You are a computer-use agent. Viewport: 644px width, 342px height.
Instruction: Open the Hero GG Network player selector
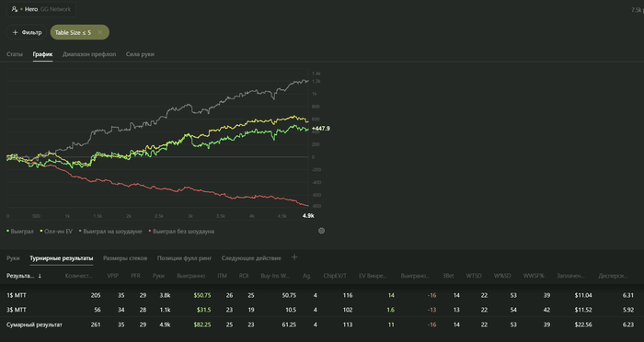tap(41, 9)
